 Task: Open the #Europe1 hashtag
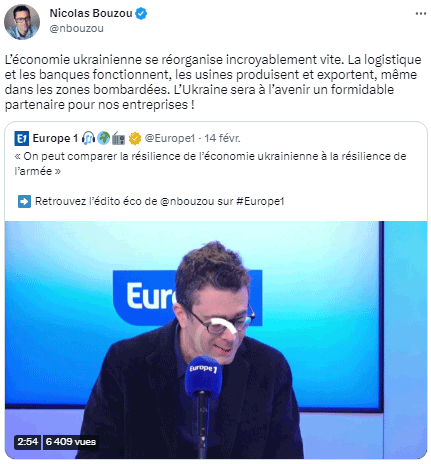[x=260, y=202]
